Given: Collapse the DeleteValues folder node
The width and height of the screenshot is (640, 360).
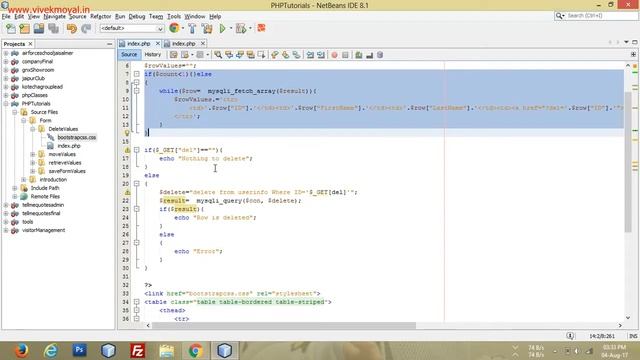Looking at the screenshot, I should point(33,129).
